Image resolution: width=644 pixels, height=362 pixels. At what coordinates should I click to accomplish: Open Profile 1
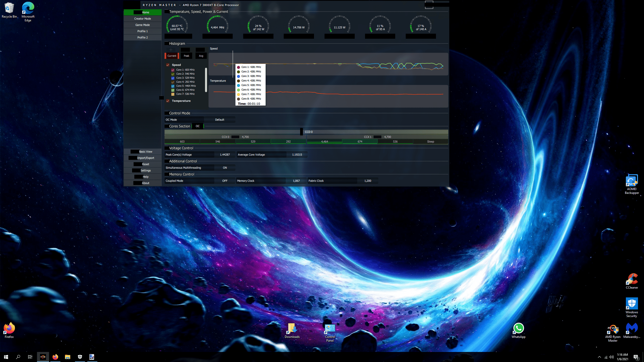142,31
